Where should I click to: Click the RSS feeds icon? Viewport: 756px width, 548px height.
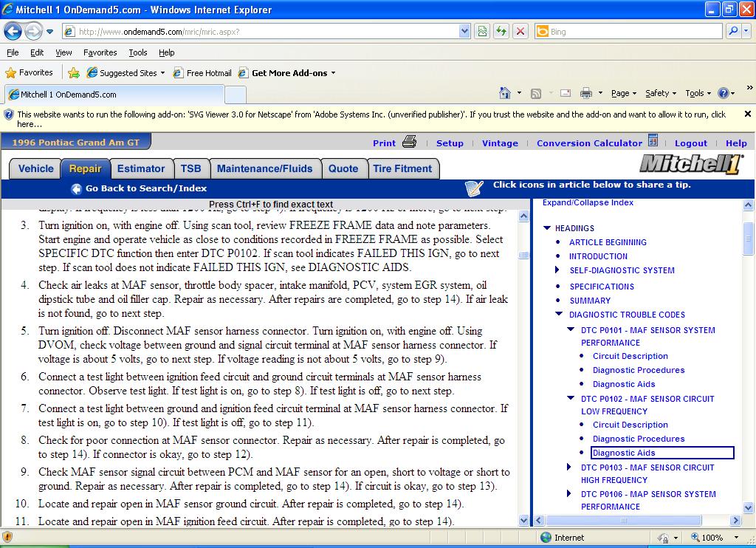(x=536, y=94)
